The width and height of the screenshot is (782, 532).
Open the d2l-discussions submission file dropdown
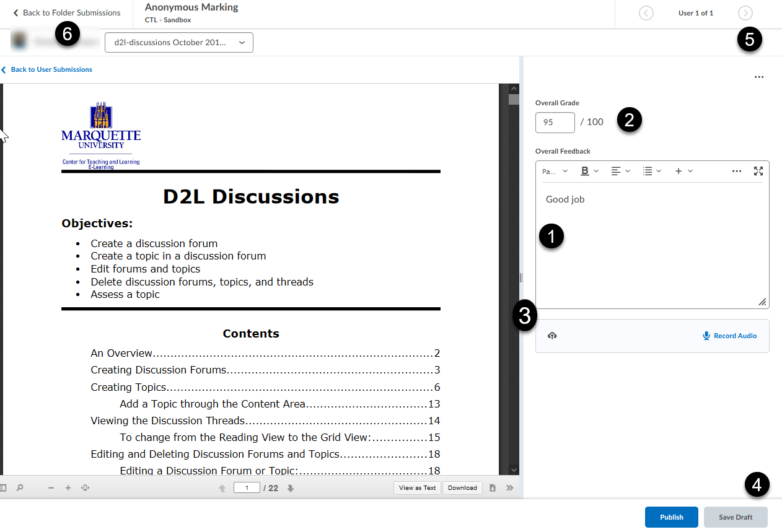178,42
